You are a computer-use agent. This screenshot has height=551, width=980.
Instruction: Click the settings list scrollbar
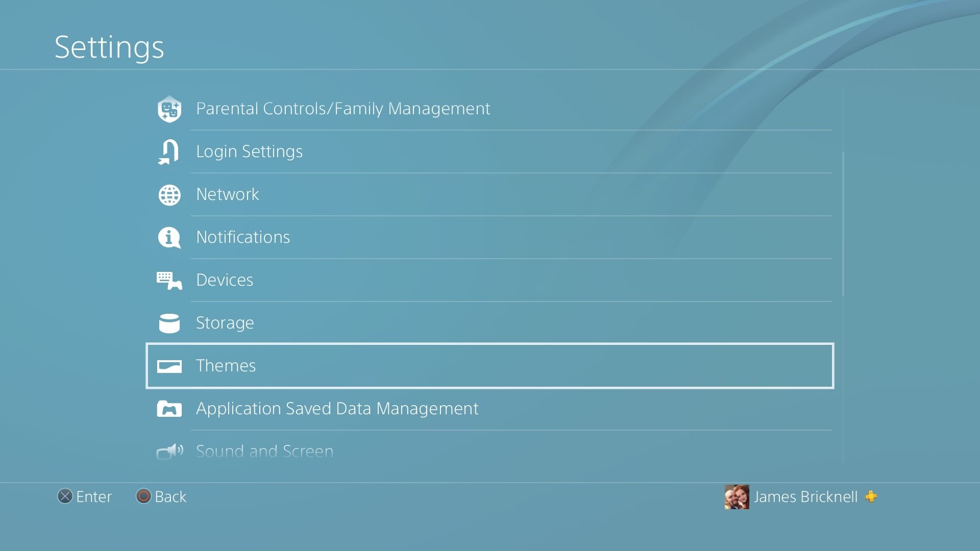coord(843,224)
